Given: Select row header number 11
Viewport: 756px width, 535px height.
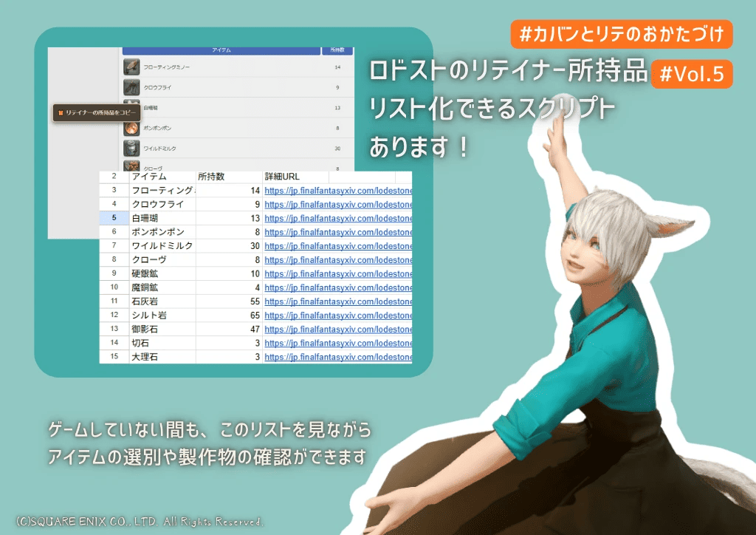Looking at the screenshot, I should (114, 301).
